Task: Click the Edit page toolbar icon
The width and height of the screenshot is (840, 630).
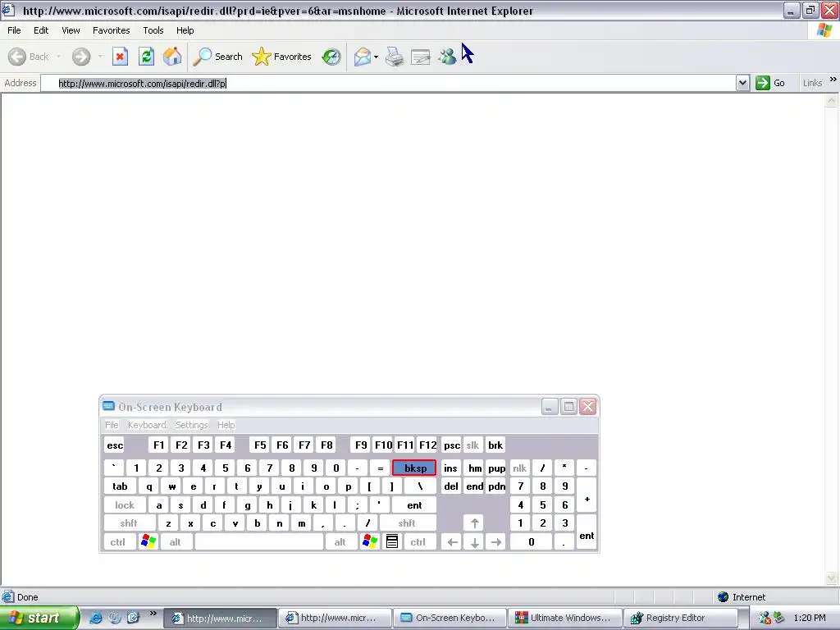Action: pyautogui.click(x=421, y=57)
